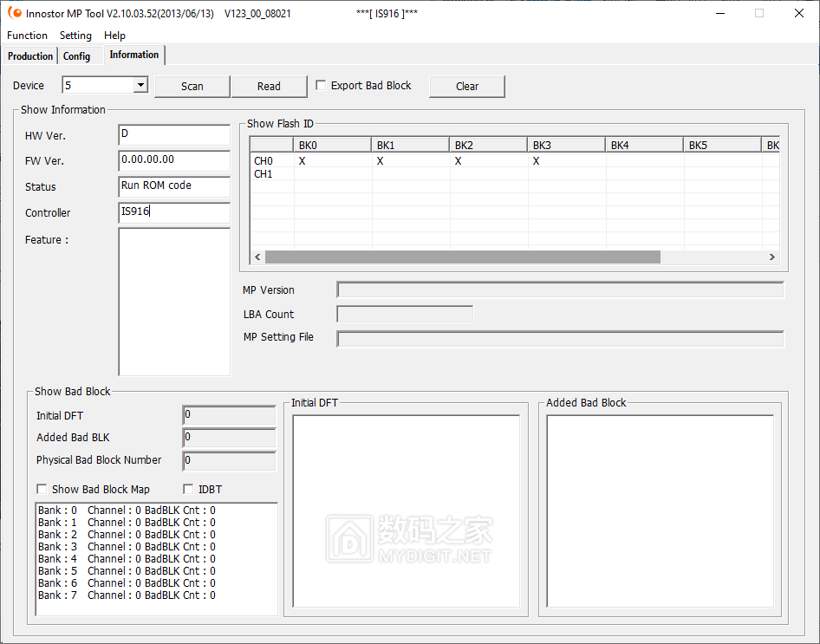Click the Controller text field
Screen dimensions: 820x644
click(x=173, y=212)
